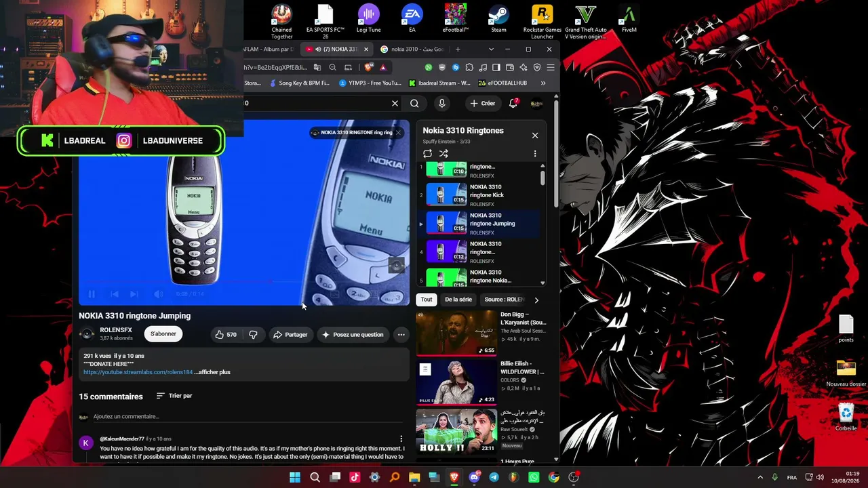Click the Brave Shields lion icon
The width and height of the screenshot is (868, 488).
[x=369, y=67]
